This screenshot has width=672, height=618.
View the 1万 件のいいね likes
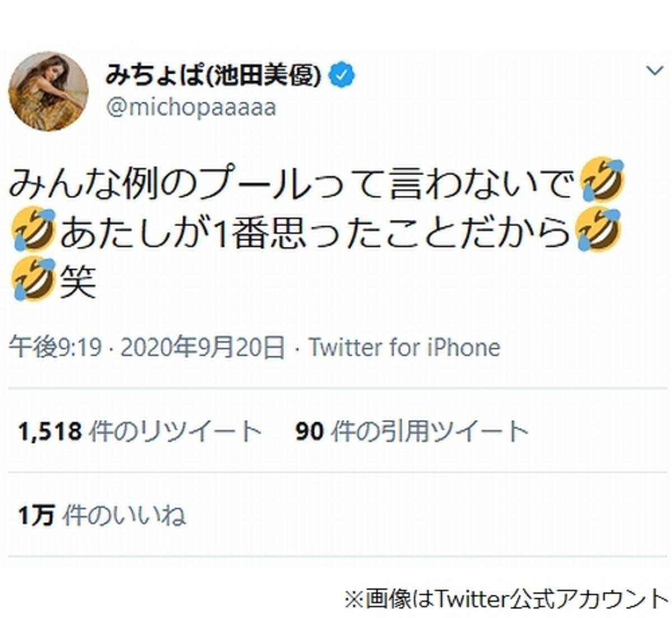click(x=102, y=516)
